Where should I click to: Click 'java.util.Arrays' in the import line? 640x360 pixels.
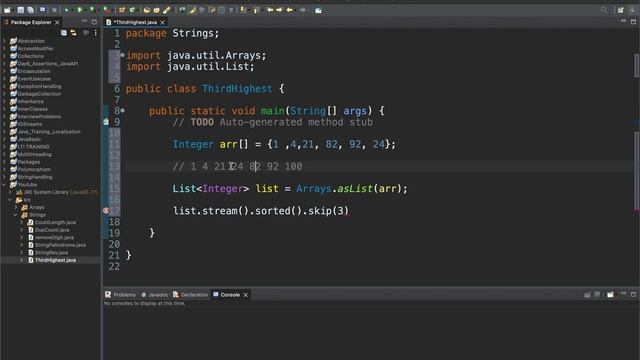click(213, 55)
